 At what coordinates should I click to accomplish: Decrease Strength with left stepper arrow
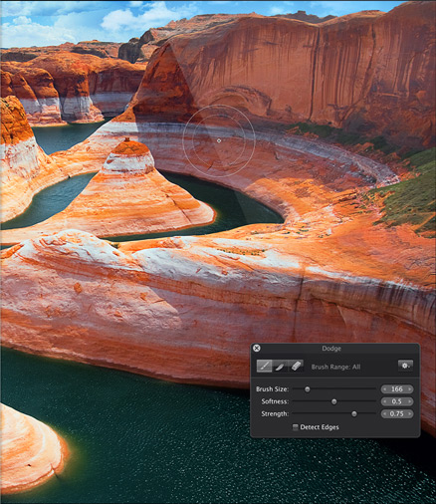point(385,414)
